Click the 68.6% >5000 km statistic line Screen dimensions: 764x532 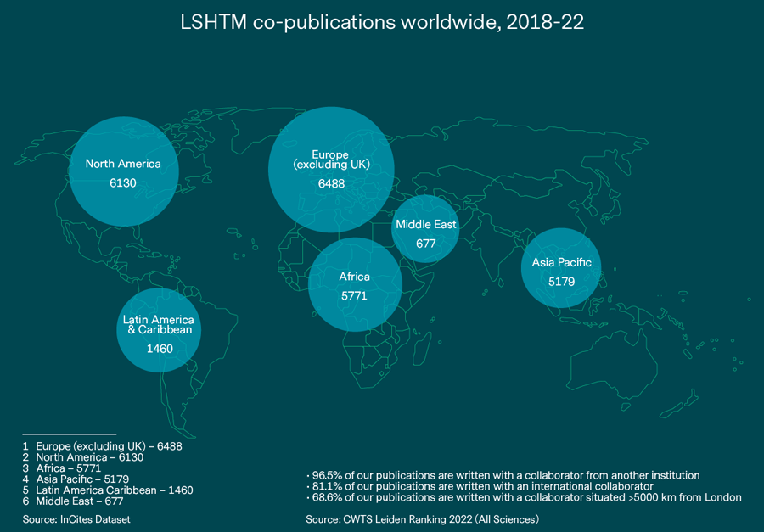click(523, 498)
